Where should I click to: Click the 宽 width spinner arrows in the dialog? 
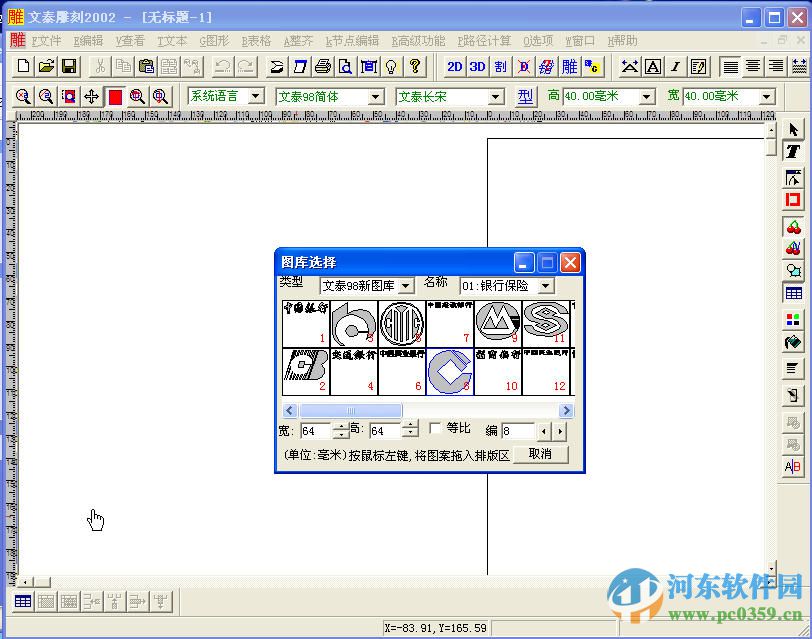tap(341, 431)
